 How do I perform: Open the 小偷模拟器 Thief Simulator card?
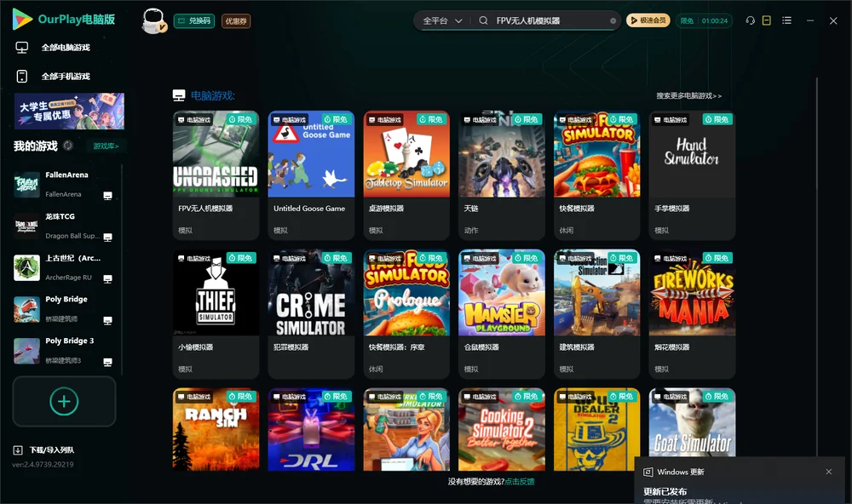pyautogui.click(x=216, y=314)
